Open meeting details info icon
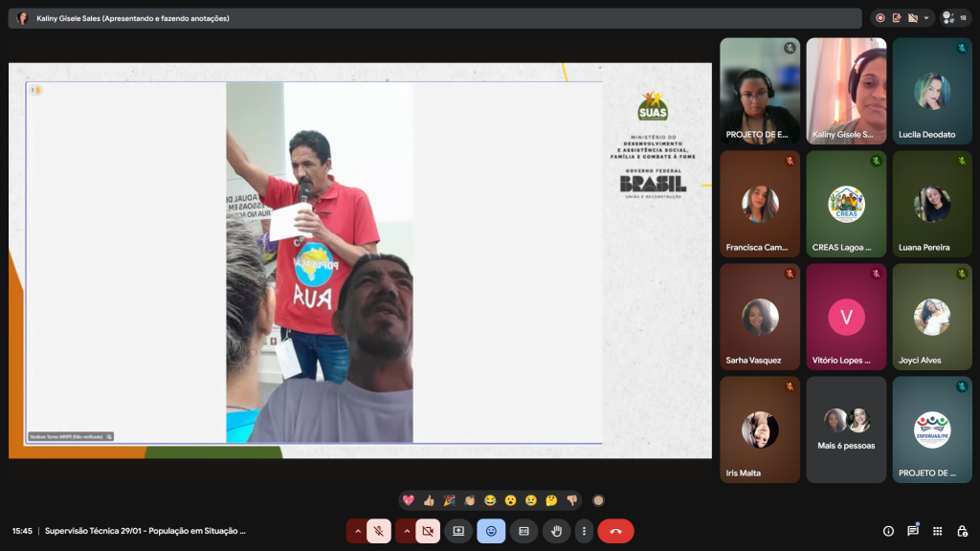The height and width of the screenshot is (551, 980). coord(888,531)
